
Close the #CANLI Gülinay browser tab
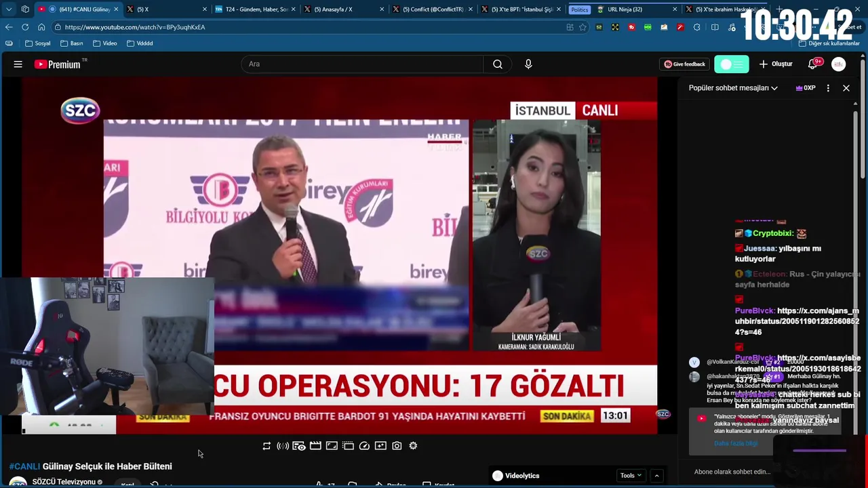tap(115, 9)
